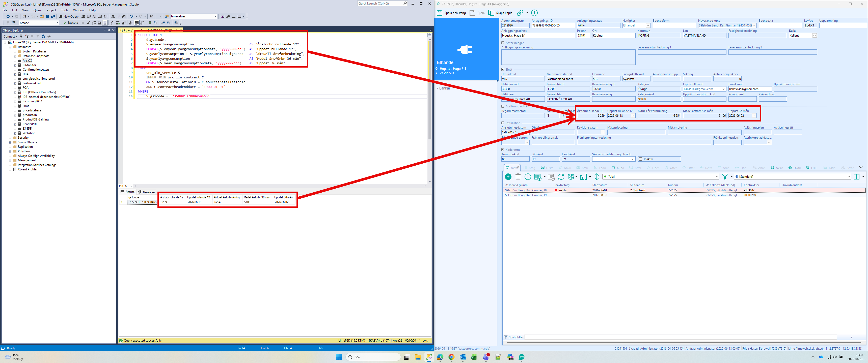
Task: Open the Area52 database dropdown in SSMS toolbar
Action: (57, 23)
